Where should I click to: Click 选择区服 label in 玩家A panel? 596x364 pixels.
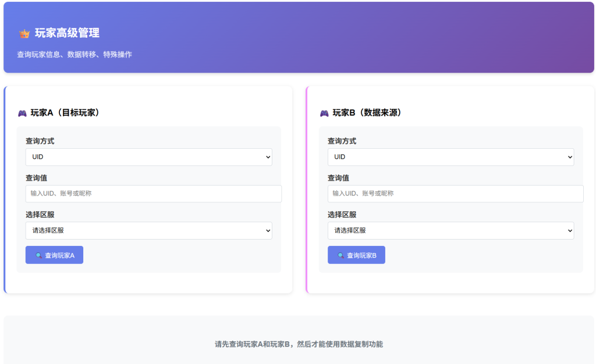[40, 215]
